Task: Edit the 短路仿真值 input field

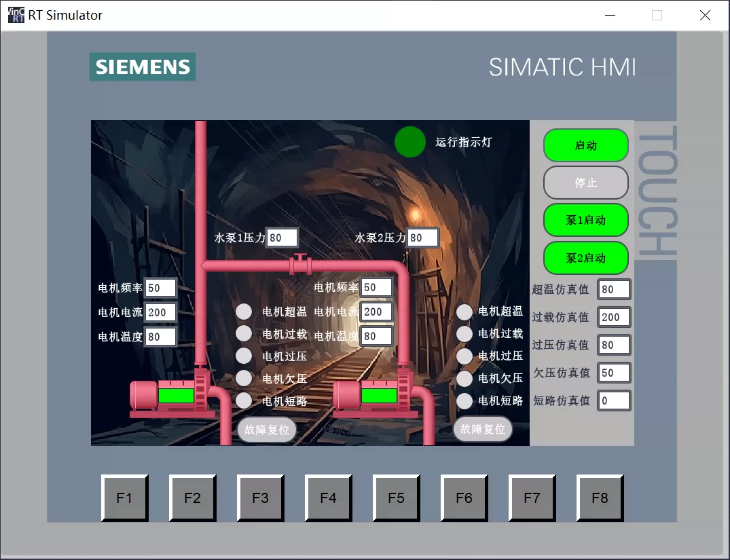Action: pyautogui.click(x=614, y=400)
